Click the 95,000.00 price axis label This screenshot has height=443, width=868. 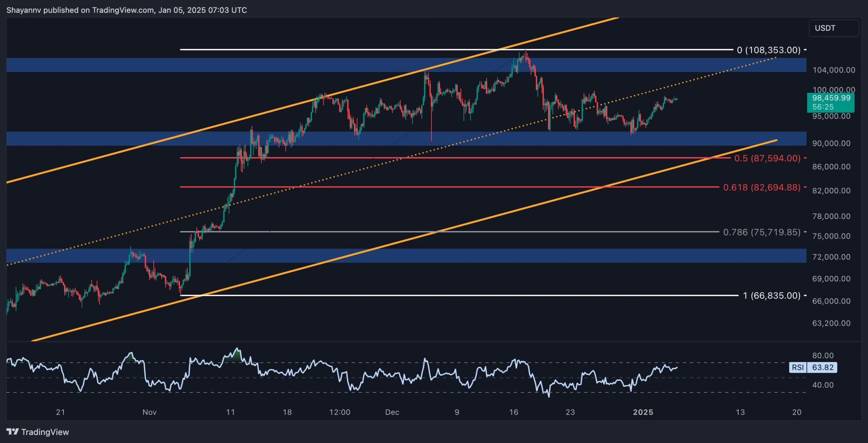click(x=831, y=116)
